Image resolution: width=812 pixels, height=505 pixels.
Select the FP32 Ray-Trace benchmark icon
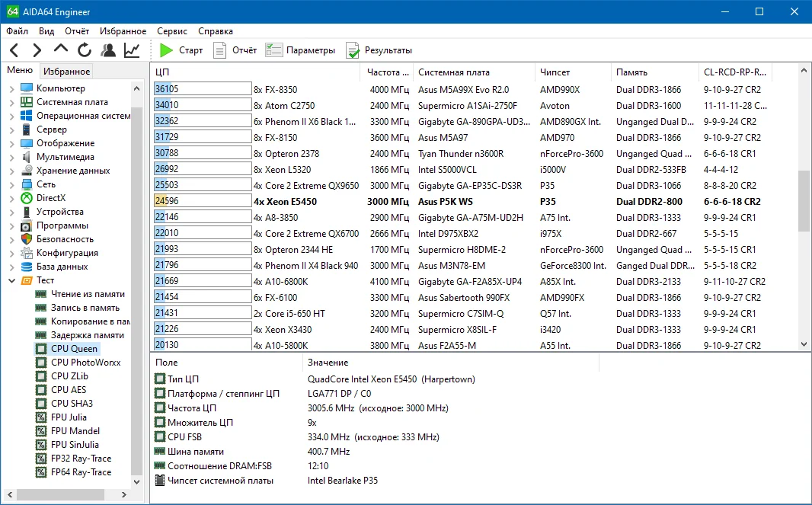[x=41, y=459]
